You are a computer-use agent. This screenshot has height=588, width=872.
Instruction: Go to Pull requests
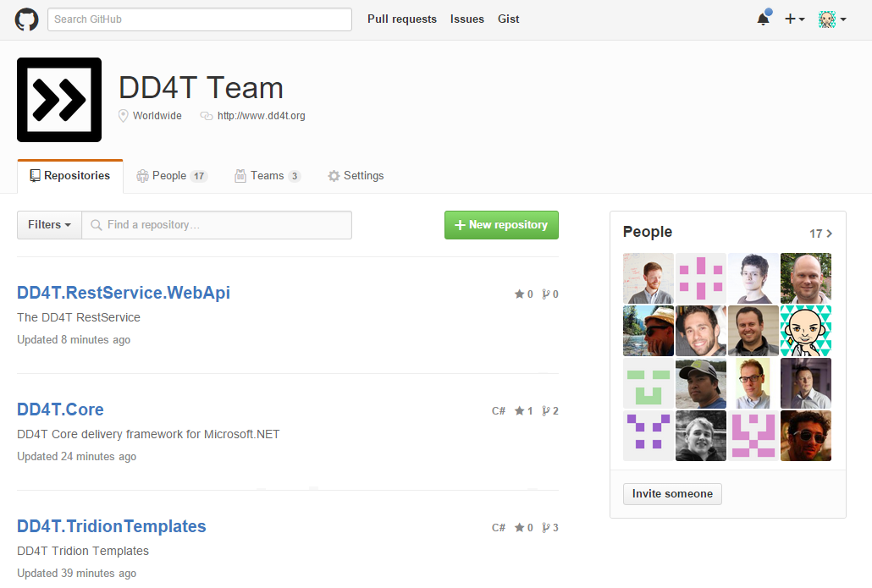(402, 19)
